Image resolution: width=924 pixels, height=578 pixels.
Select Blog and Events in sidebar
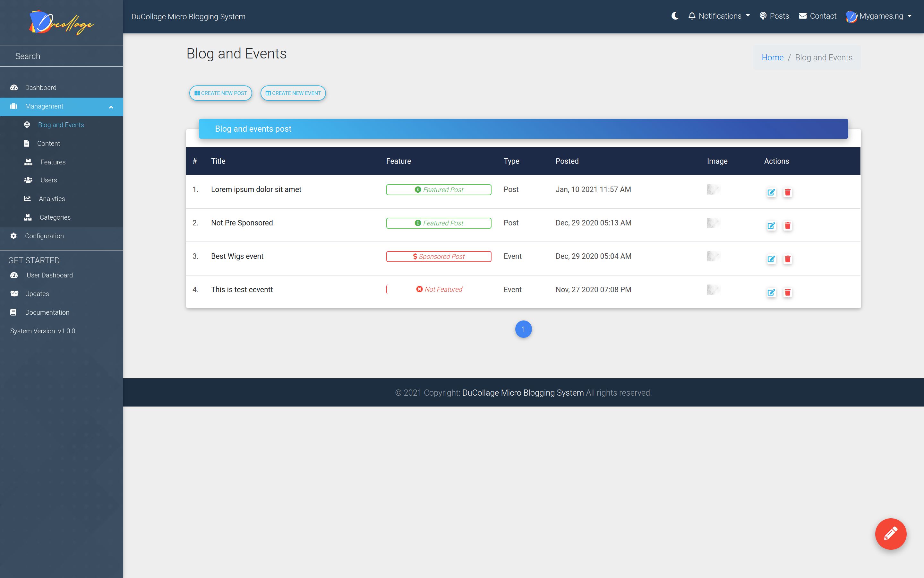[x=62, y=125]
